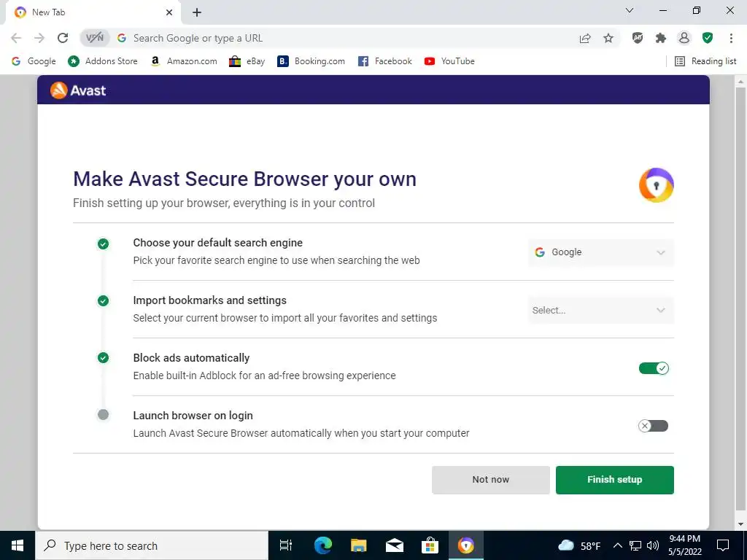Close the New Tab tab

[x=169, y=12]
